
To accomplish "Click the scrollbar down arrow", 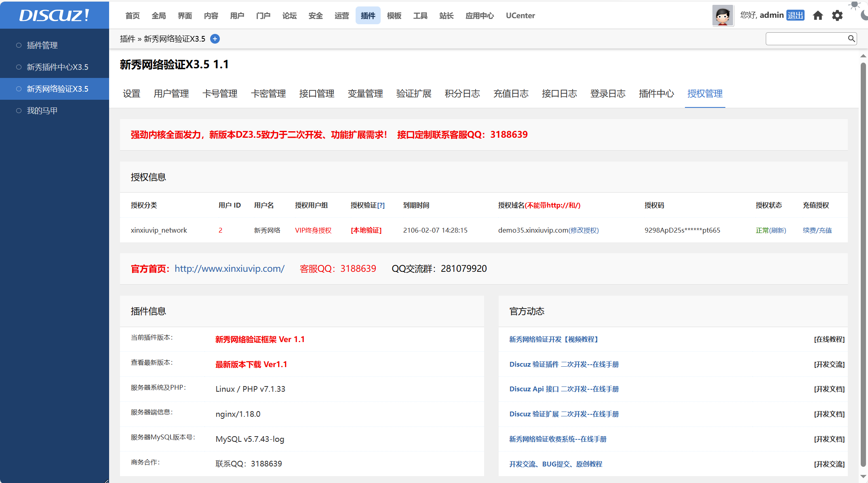I will point(863,477).
